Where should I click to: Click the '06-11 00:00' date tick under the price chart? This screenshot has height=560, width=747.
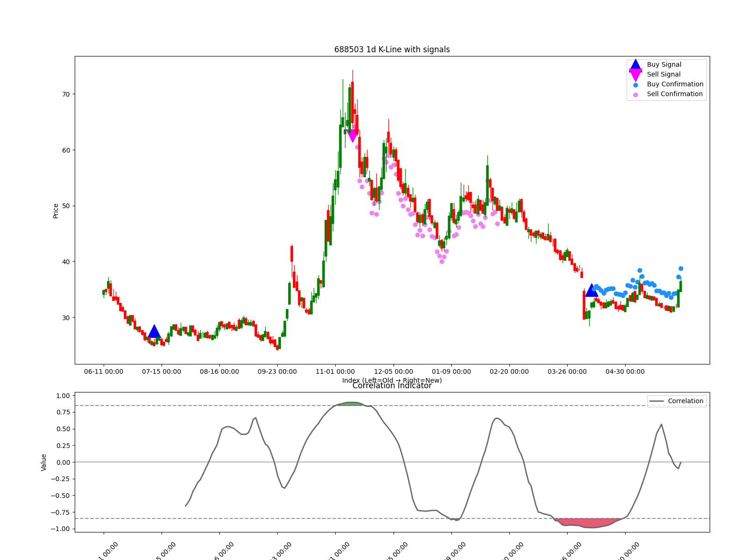(104, 372)
